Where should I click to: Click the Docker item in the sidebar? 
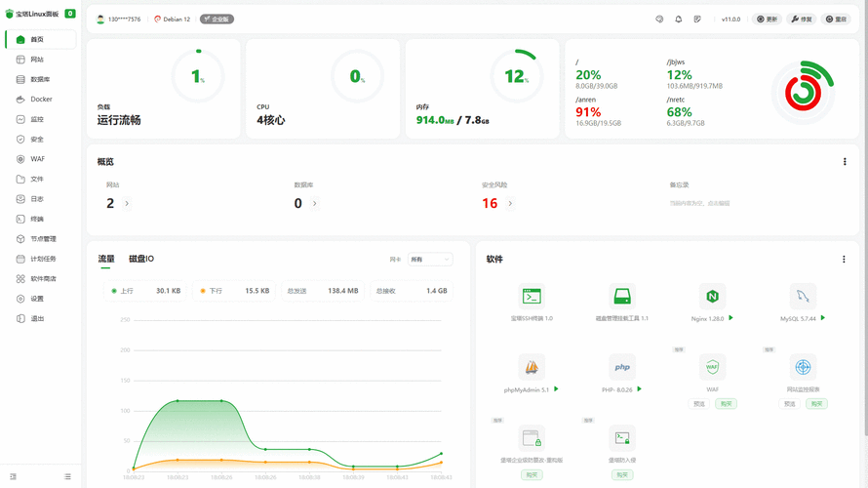(41, 100)
